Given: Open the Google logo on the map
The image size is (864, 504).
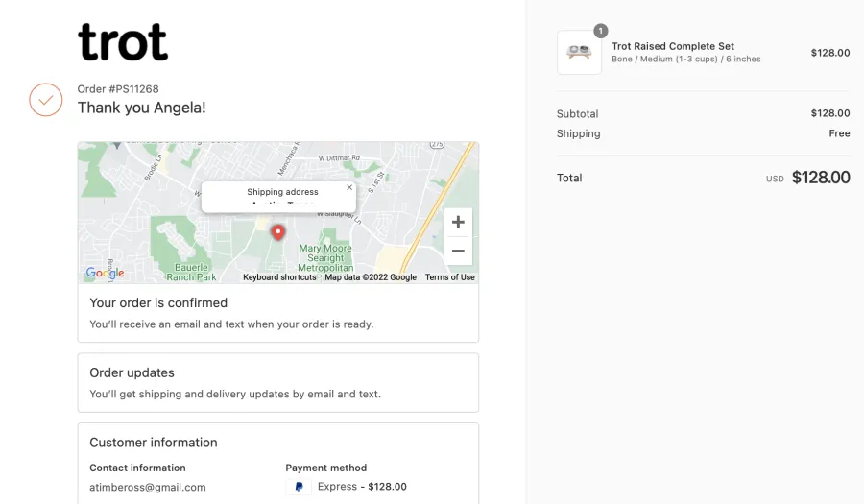Looking at the screenshot, I should 105,274.
